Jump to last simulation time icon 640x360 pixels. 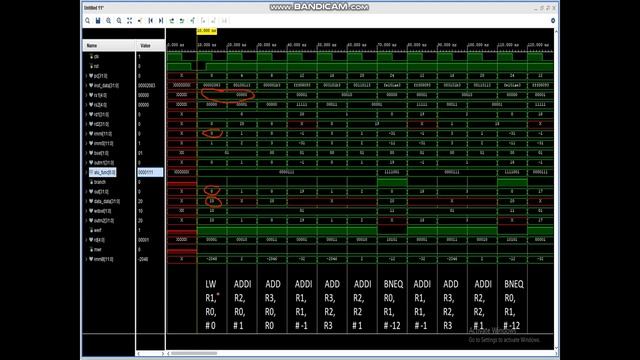click(161, 20)
